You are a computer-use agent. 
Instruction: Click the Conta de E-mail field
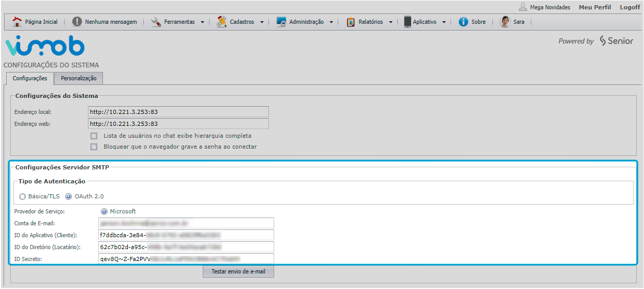(186, 223)
